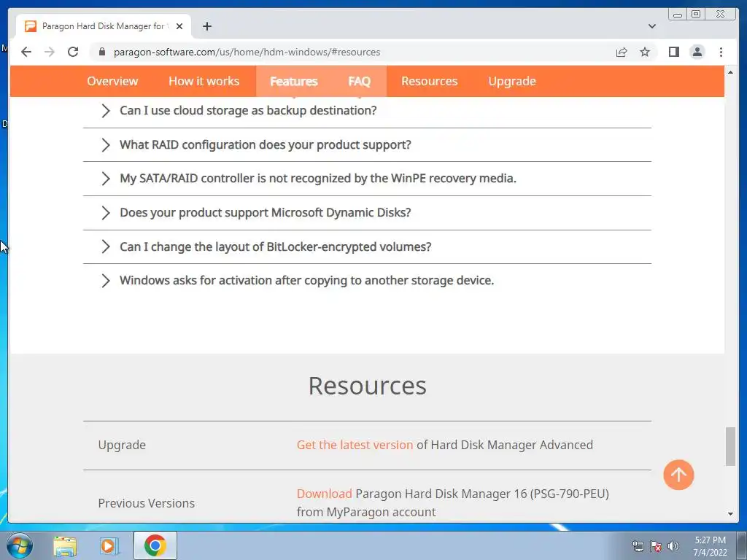Click the Resources section heading
The width and height of the screenshot is (747, 560).
tap(368, 386)
